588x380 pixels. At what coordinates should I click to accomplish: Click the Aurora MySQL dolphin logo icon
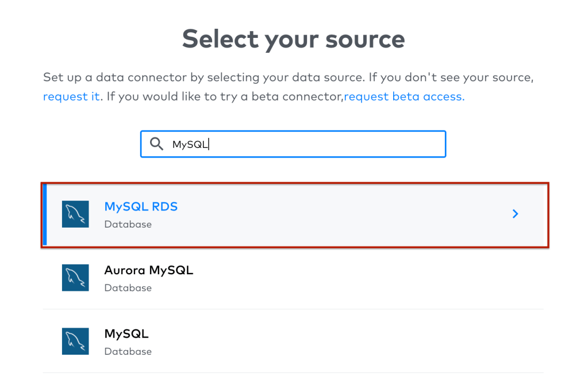click(x=75, y=278)
